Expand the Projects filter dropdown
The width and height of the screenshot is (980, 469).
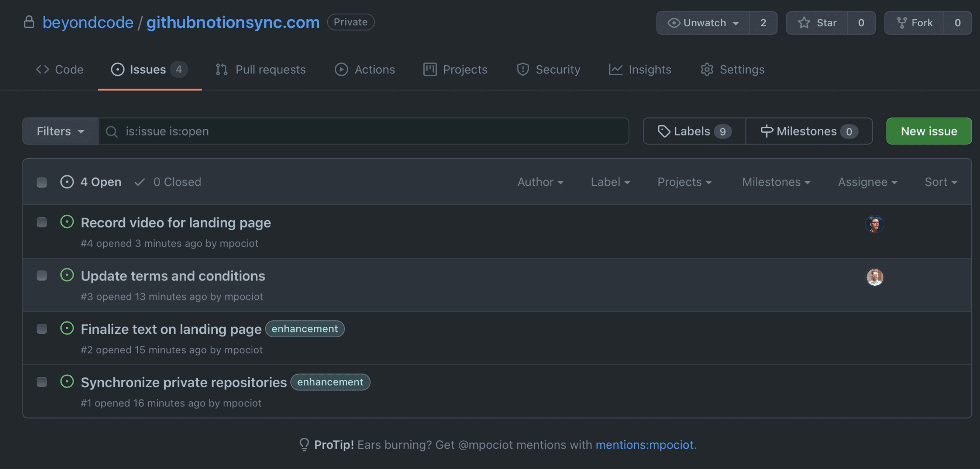pos(684,182)
